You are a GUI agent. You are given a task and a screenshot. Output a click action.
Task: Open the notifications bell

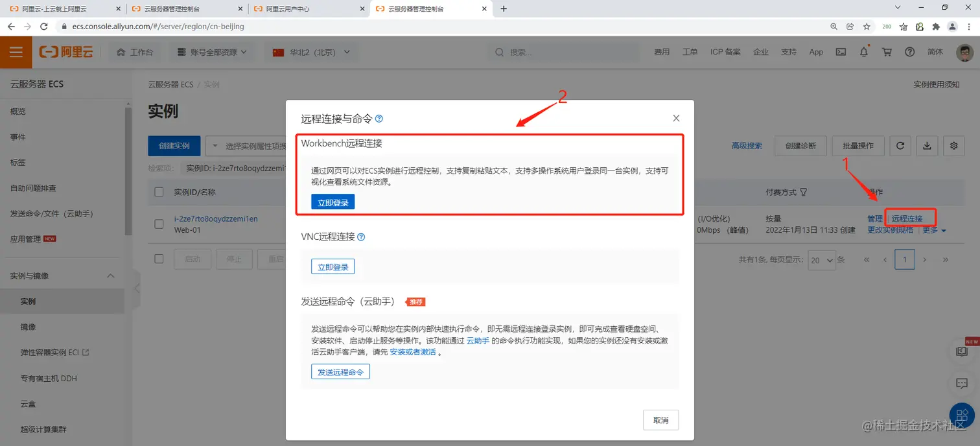864,52
